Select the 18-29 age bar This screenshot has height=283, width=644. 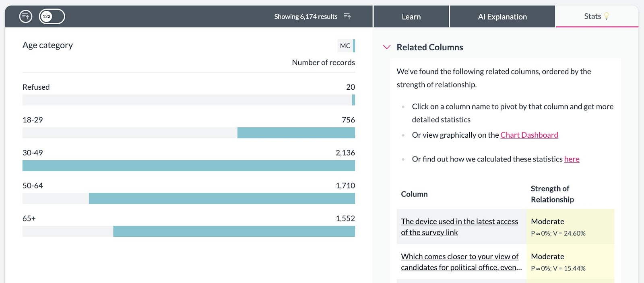coord(296,133)
